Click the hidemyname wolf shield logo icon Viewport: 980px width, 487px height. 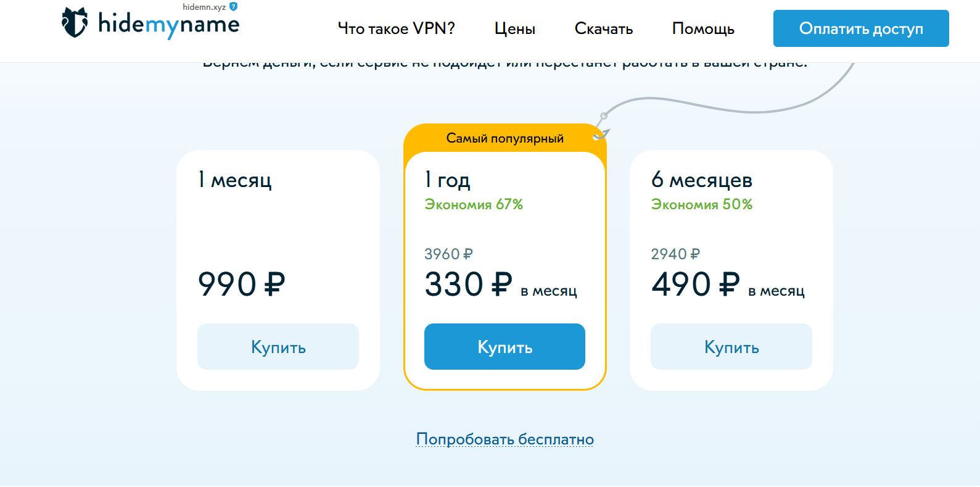[74, 23]
